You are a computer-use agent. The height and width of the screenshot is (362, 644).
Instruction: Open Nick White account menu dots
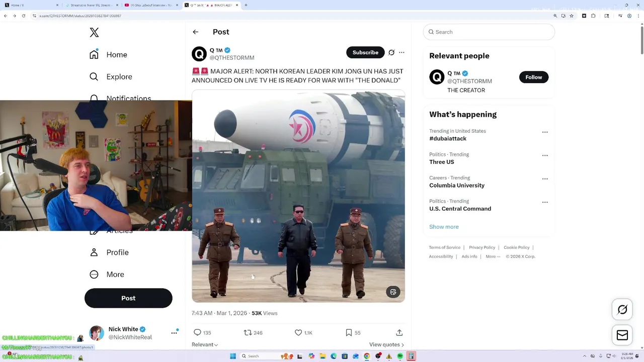[x=174, y=332]
